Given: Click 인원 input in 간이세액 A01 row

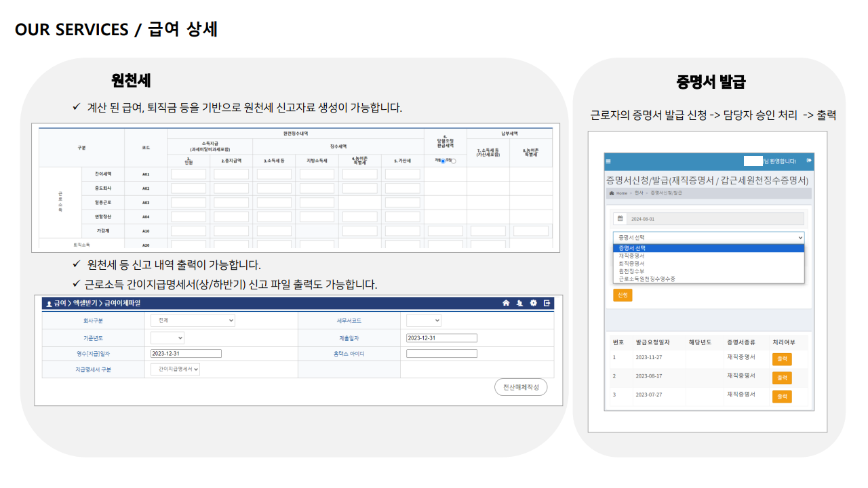Looking at the screenshot, I should [x=189, y=174].
